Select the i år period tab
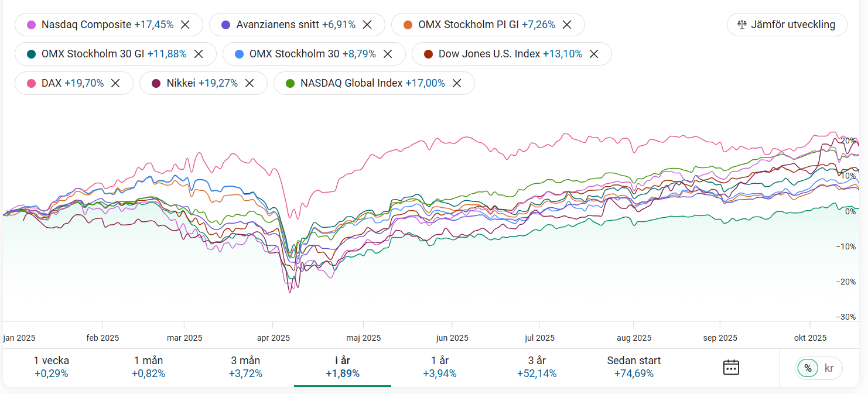This screenshot has width=868, height=394. [x=343, y=367]
